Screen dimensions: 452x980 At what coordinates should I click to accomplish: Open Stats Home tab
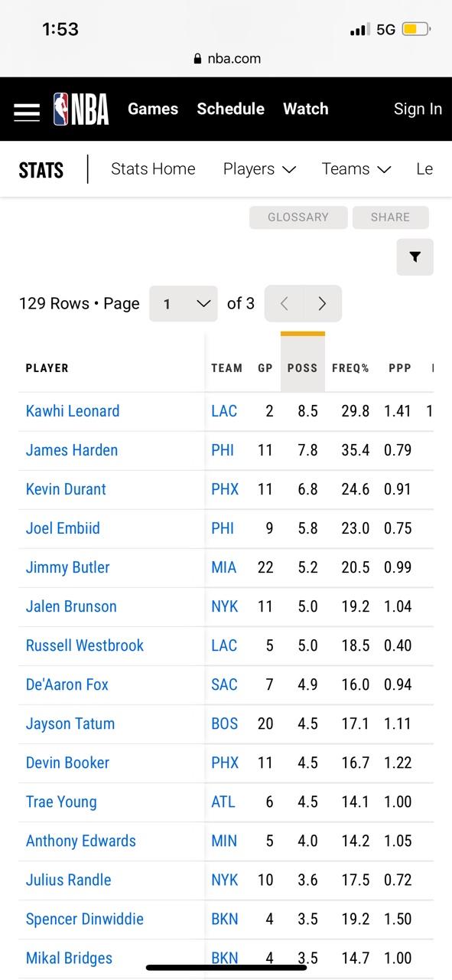coord(153,169)
